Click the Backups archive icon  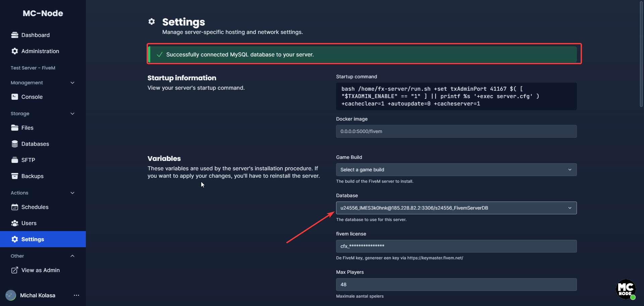point(15,176)
